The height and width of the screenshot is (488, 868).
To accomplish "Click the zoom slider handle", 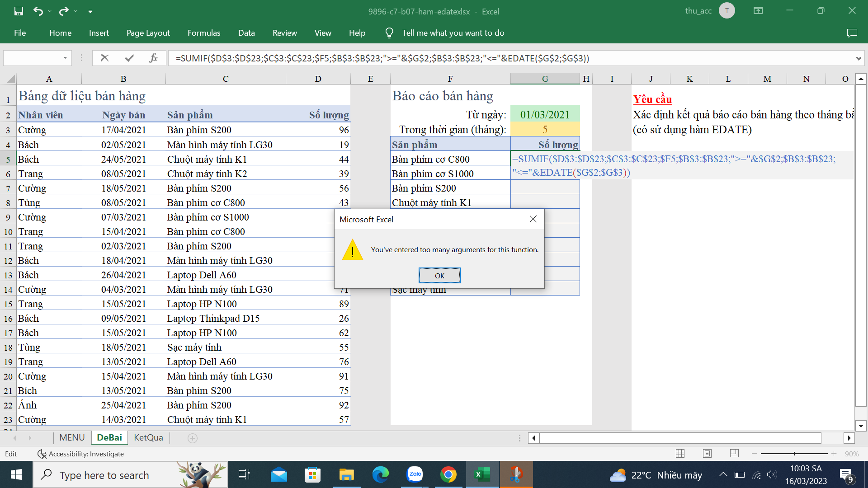I will (794, 454).
